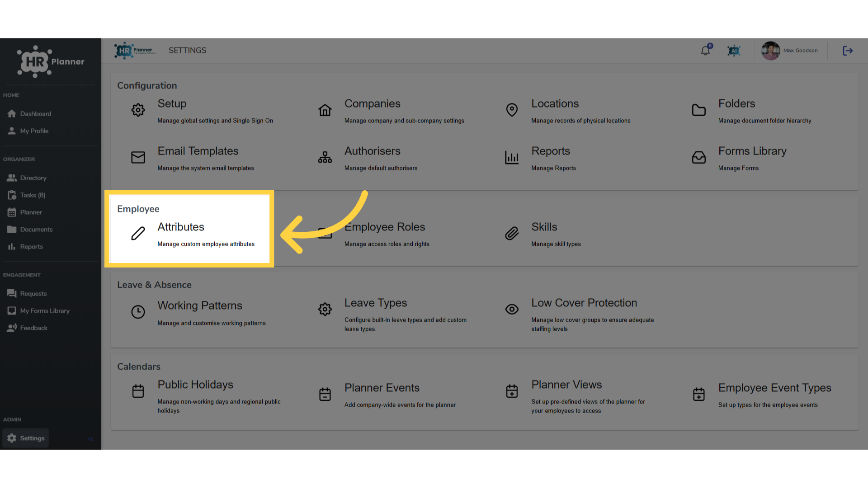Collapse the sidebar with the chevron
Viewport: 868px width, 488px height.
(x=90, y=439)
